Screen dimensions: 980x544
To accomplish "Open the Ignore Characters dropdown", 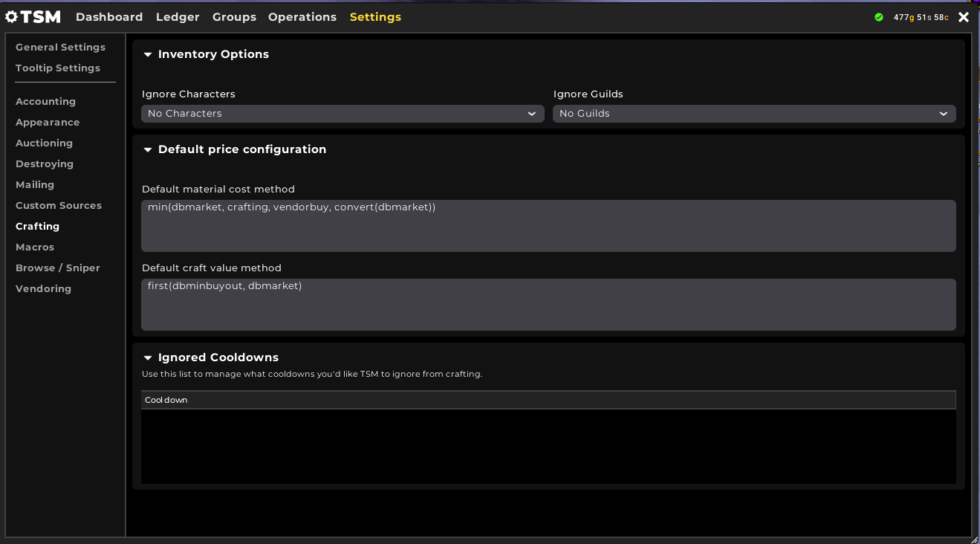I will click(343, 114).
